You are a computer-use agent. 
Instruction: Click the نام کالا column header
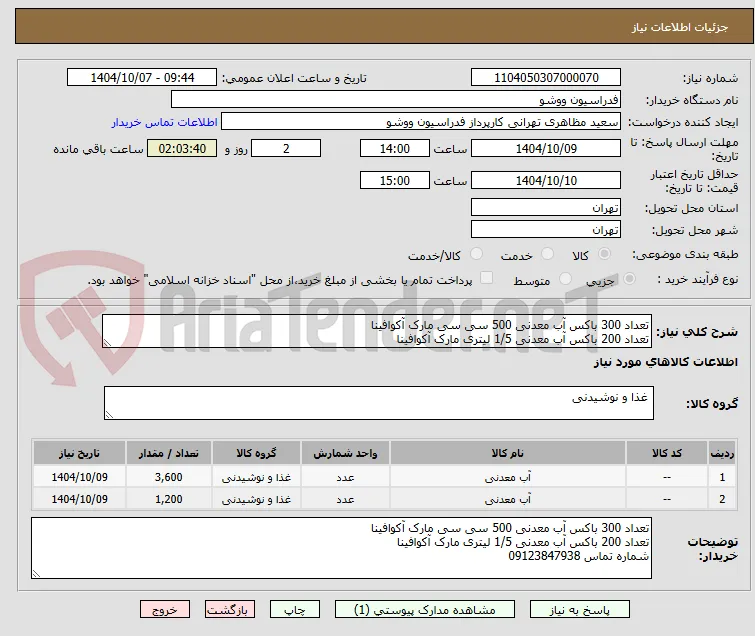coord(508,453)
